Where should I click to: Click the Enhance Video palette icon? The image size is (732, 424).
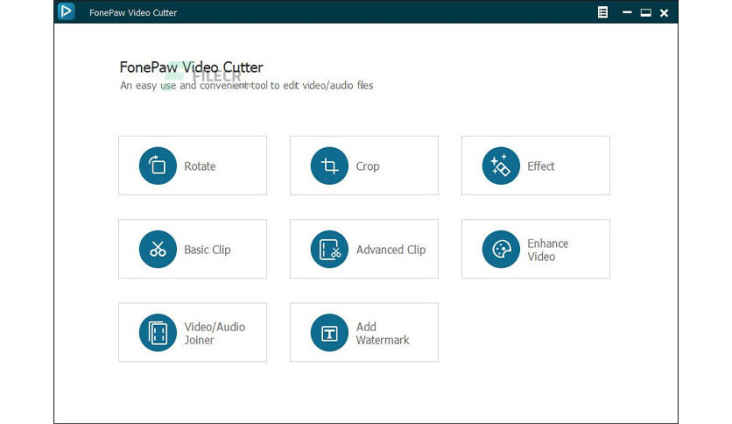(x=501, y=249)
